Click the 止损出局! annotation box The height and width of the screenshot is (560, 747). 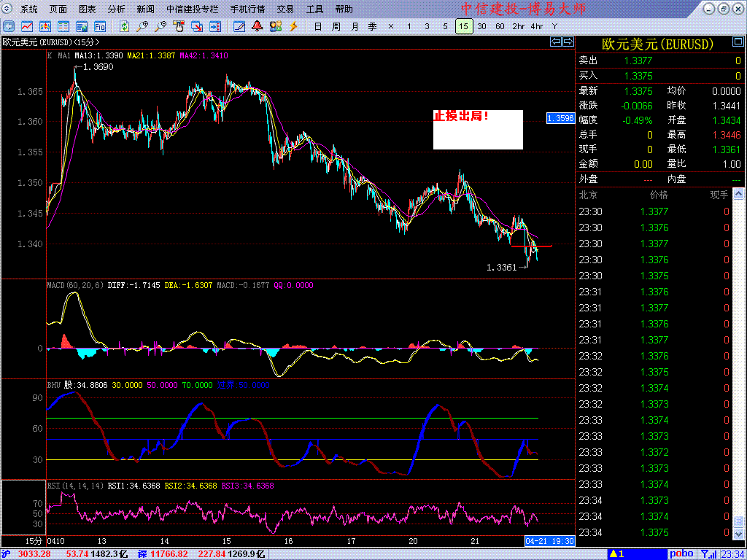(478, 130)
